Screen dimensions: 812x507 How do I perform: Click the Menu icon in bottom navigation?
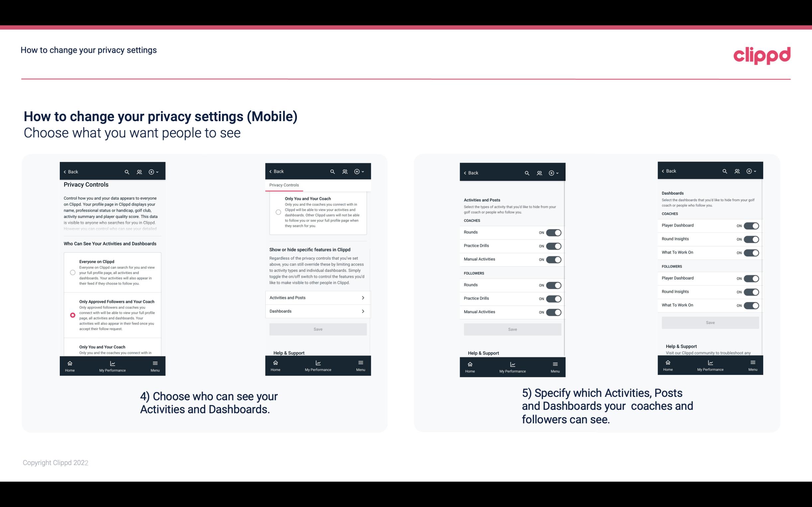[154, 363]
